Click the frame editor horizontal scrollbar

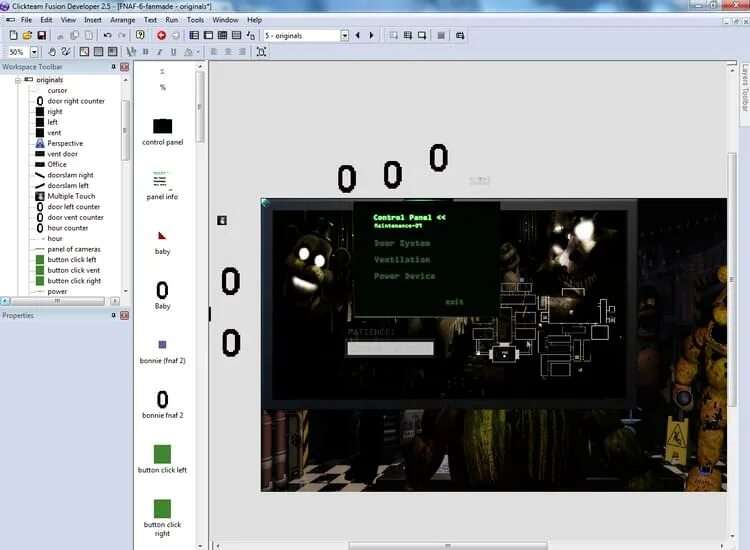coord(448,546)
